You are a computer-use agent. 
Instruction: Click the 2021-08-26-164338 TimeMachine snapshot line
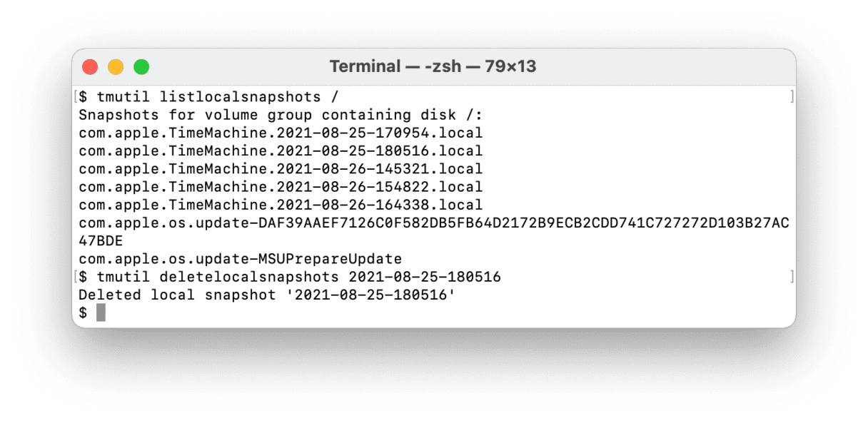281,205
